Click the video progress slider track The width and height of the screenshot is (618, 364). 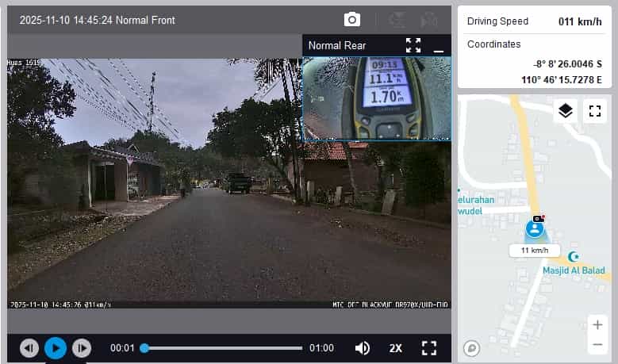tap(223, 347)
